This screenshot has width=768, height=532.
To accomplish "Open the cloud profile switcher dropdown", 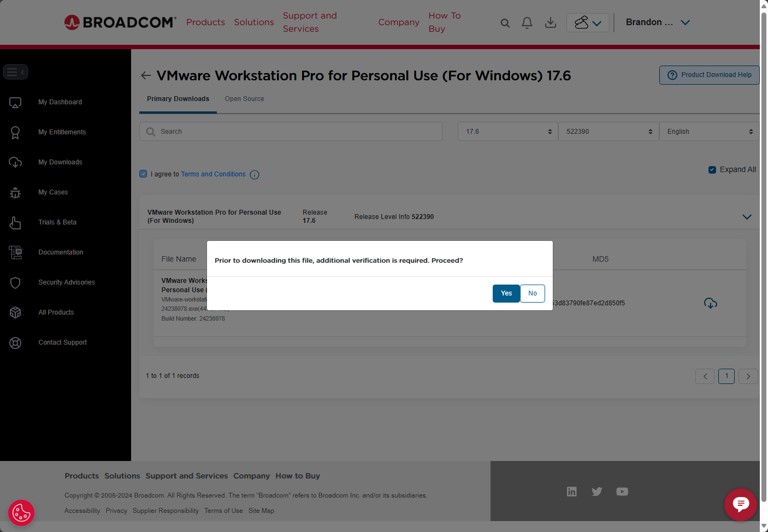I will tap(588, 22).
